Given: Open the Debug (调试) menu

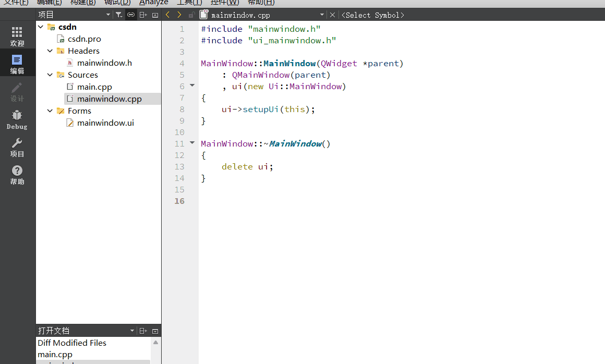Looking at the screenshot, I should click(118, 3).
